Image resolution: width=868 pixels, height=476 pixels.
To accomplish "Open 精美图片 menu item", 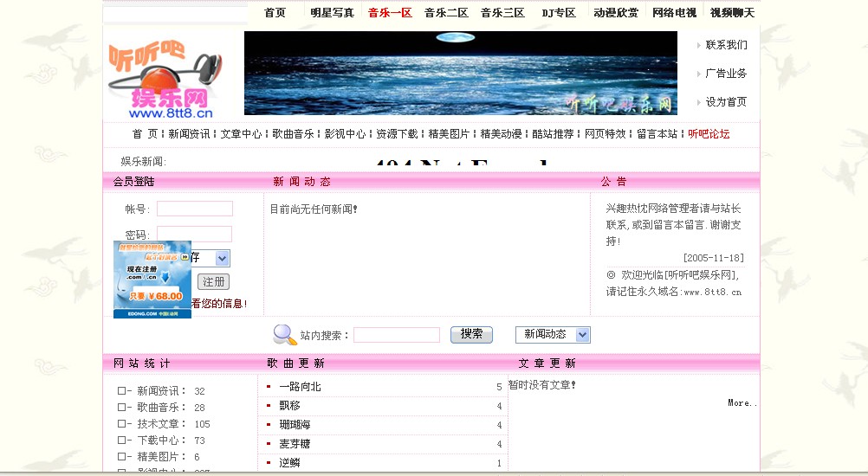I will [449, 134].
